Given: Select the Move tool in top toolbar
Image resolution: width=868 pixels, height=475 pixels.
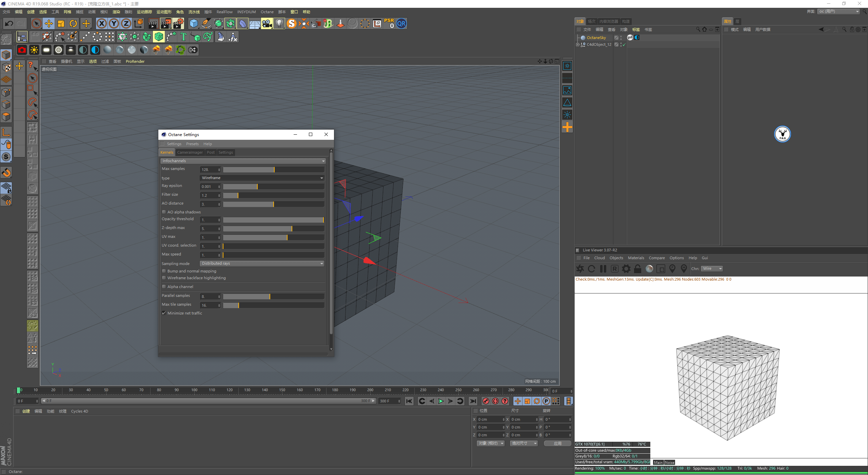Looking at the screenshot, I should [x=49, y=23].
